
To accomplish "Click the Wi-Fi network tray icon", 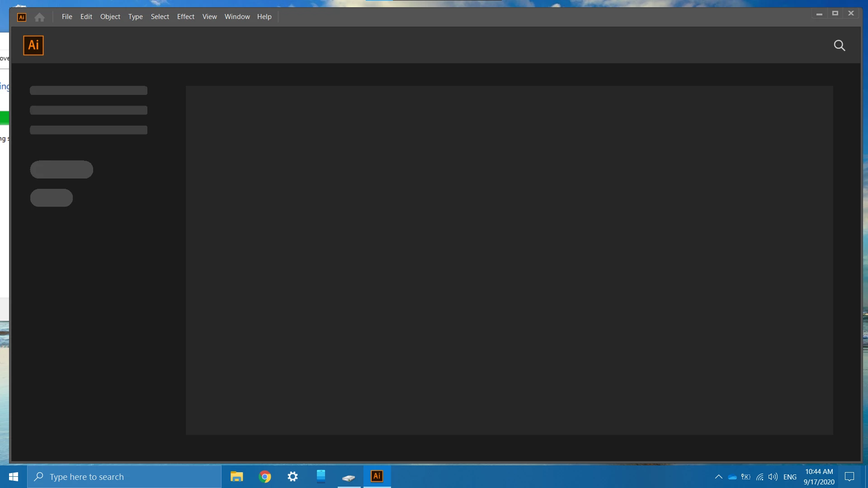I will [x=760, y=477].
